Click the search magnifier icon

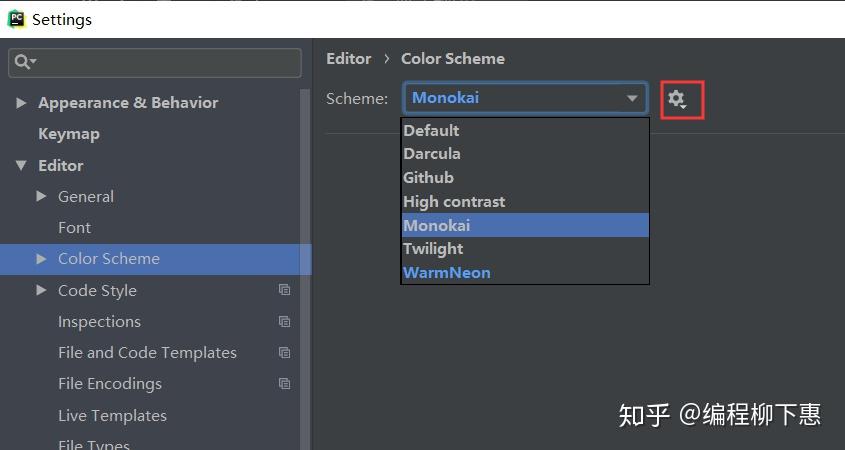click(22, 62)
